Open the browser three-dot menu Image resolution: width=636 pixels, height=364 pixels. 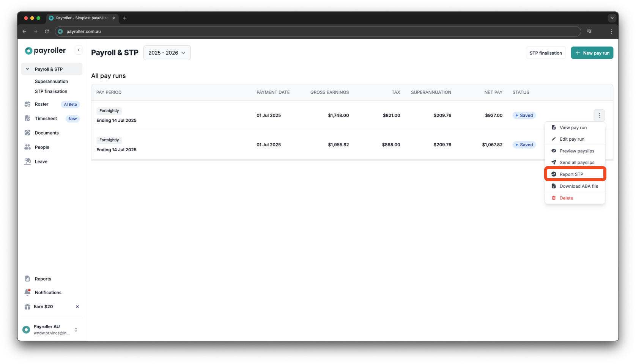tap(611, 31)
